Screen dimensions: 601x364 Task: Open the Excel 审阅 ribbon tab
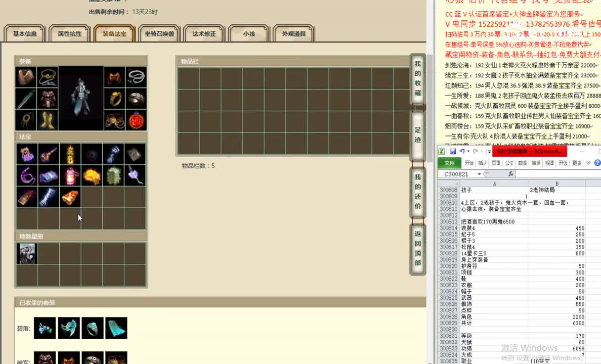536,163
